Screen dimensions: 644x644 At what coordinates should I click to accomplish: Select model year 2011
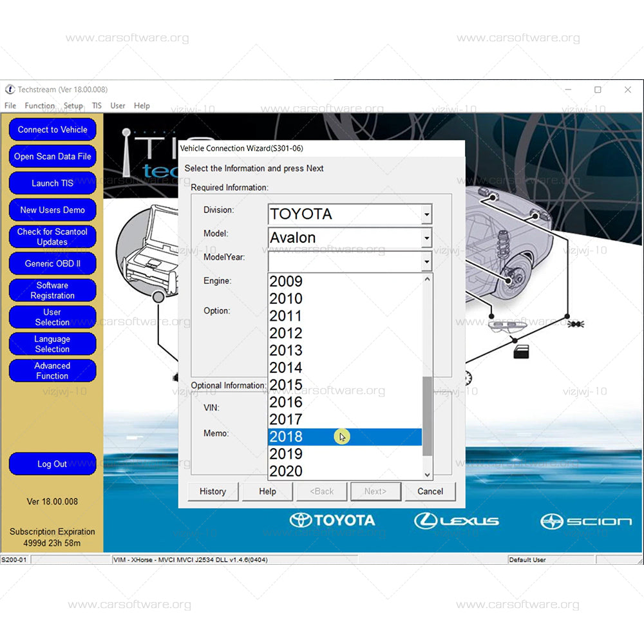tap(345, 316)
